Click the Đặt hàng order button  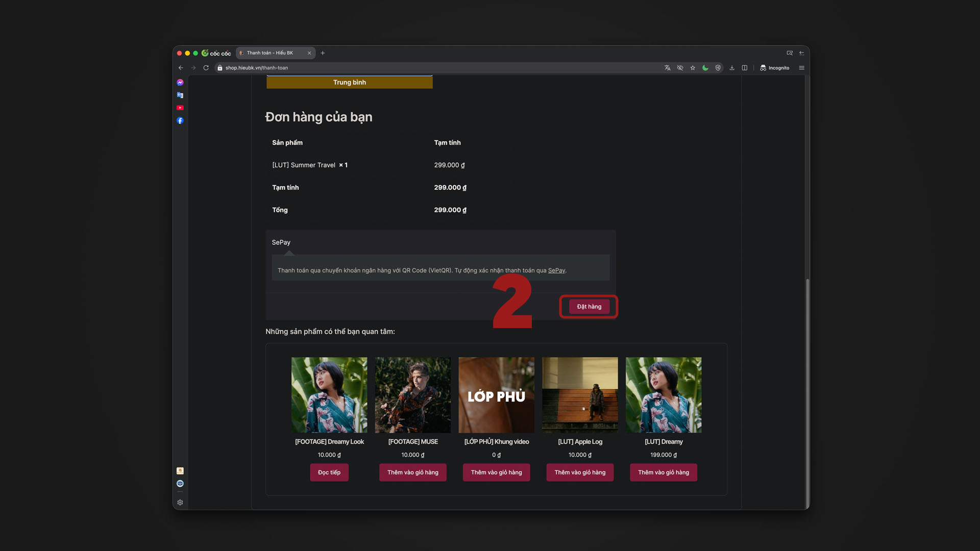589,307
